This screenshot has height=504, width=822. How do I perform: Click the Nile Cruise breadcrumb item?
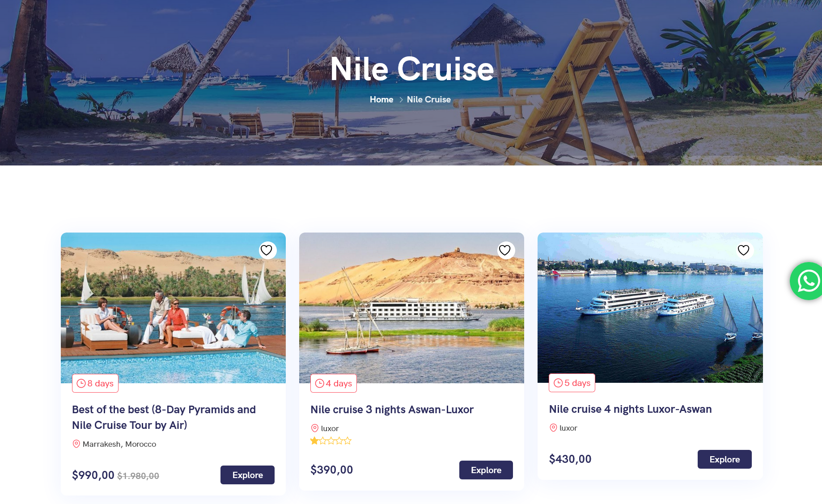(428, 100)
